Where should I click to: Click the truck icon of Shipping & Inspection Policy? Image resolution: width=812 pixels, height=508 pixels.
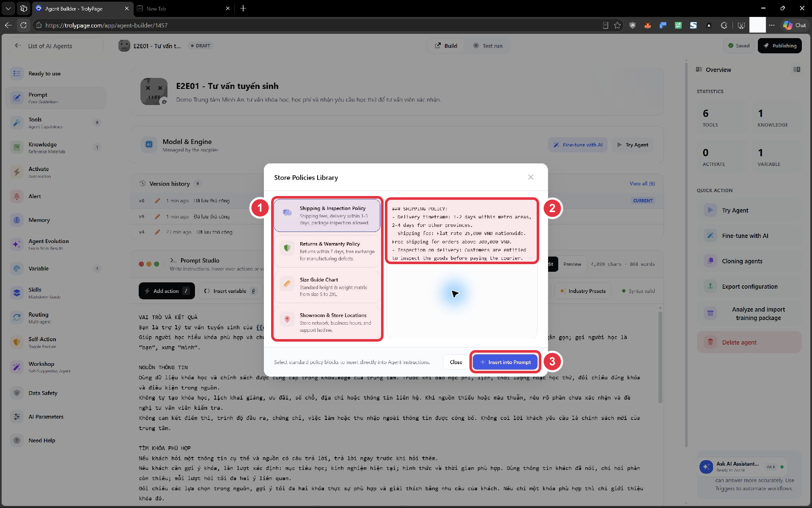[x=287, y=212]
